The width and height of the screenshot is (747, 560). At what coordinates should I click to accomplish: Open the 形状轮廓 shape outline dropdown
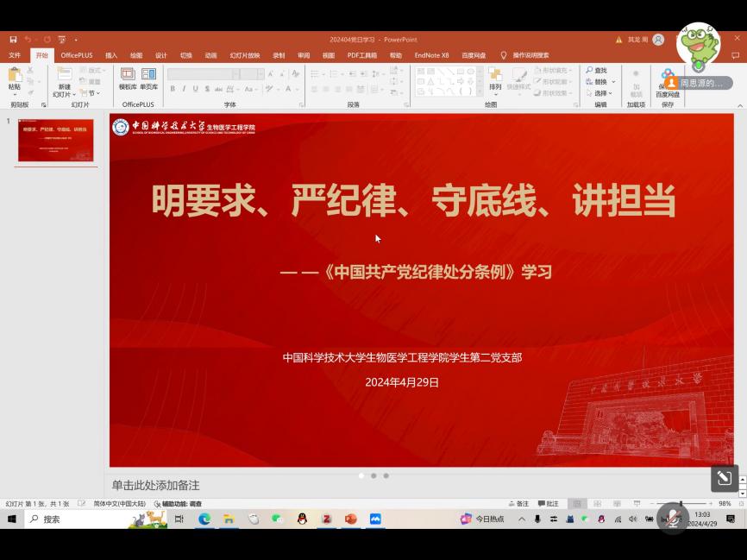click(x=553, y=81)
